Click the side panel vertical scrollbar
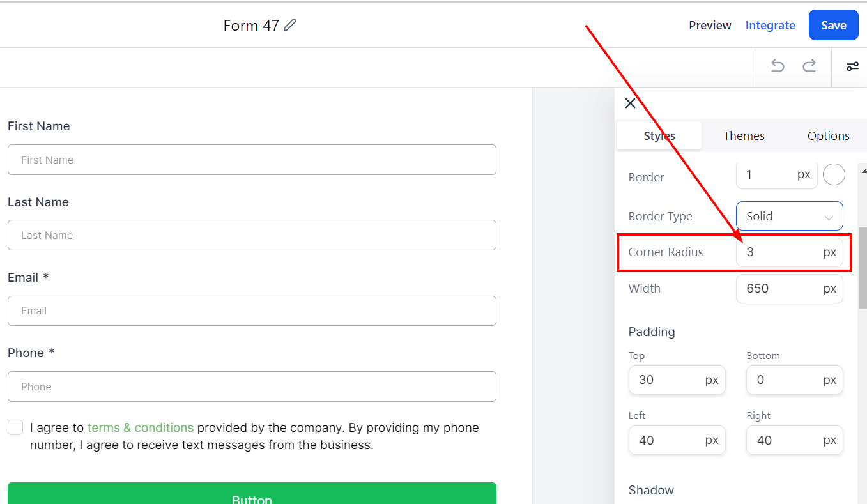Image resolution: width=867 pixels, height=504 pixels. point(862,268)
